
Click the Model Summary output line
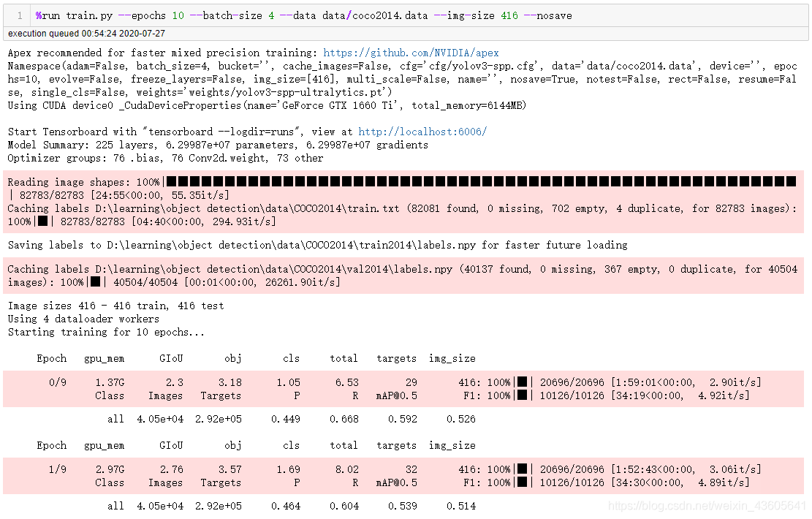point(218,145)
